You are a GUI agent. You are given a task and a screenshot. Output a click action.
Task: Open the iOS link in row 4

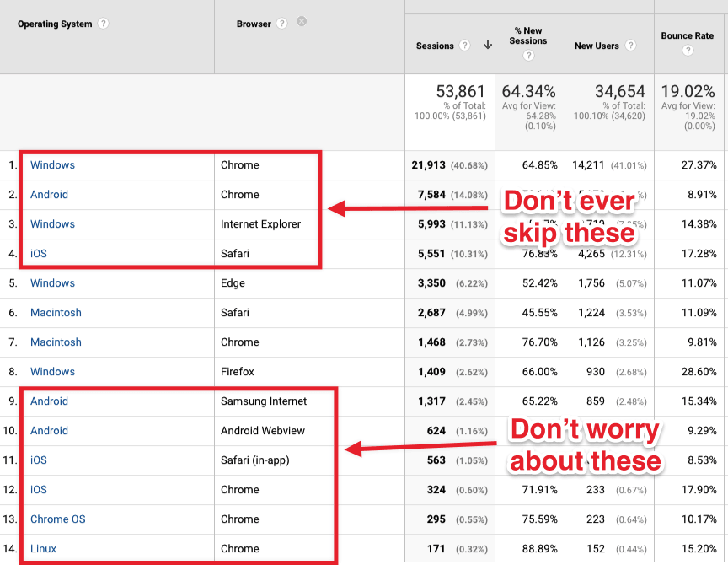tap(39, 254)
